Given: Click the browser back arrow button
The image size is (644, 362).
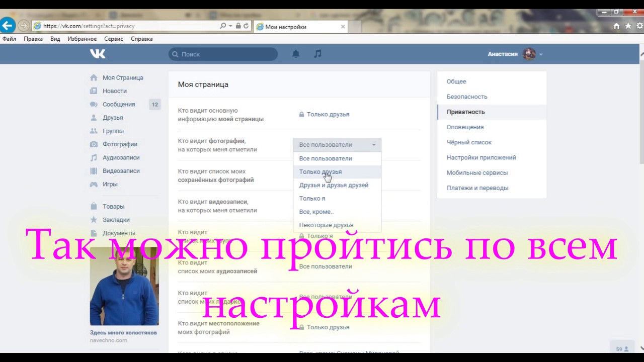Looking at the screenshot, I should pos(7,25).
